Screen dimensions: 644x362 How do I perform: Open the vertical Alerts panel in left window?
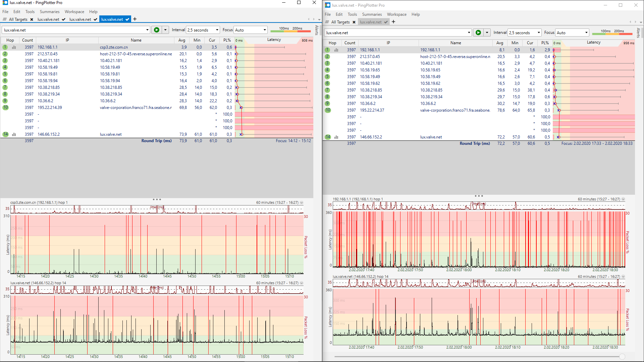click(317, 30)
